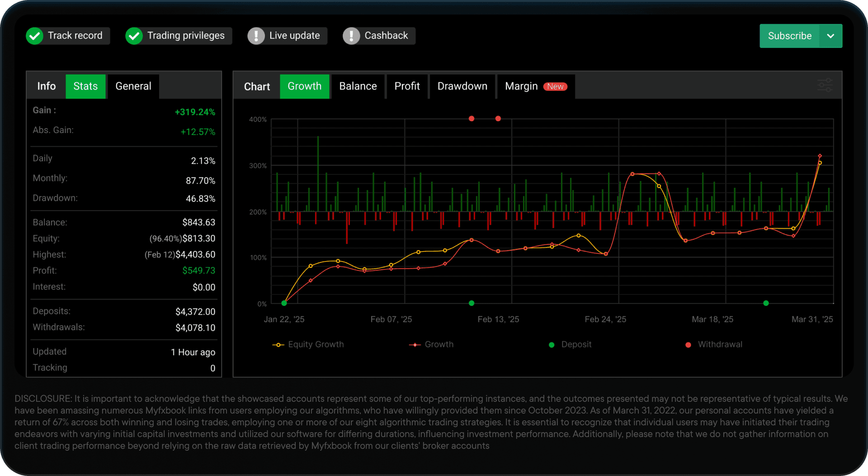The image size is (868, 476).
Task: Switch to the Stats tab
Action: [x=85, y=86]
